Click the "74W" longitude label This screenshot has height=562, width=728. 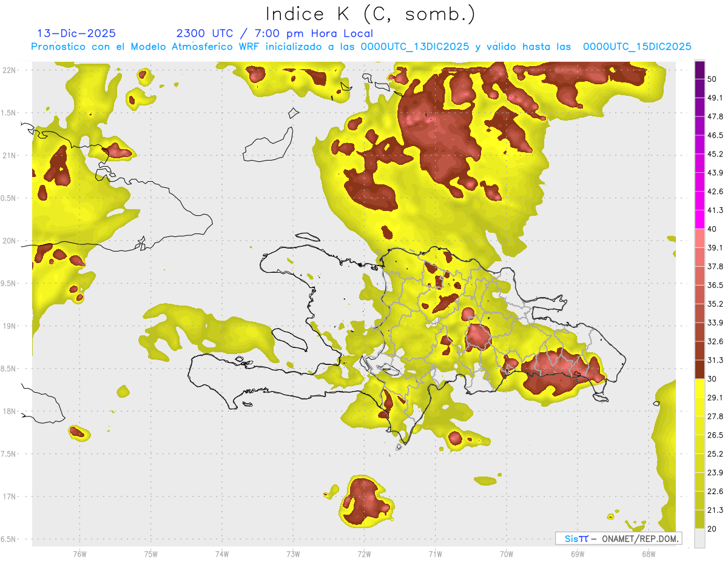pyautogui.click(x=222, y=554)
